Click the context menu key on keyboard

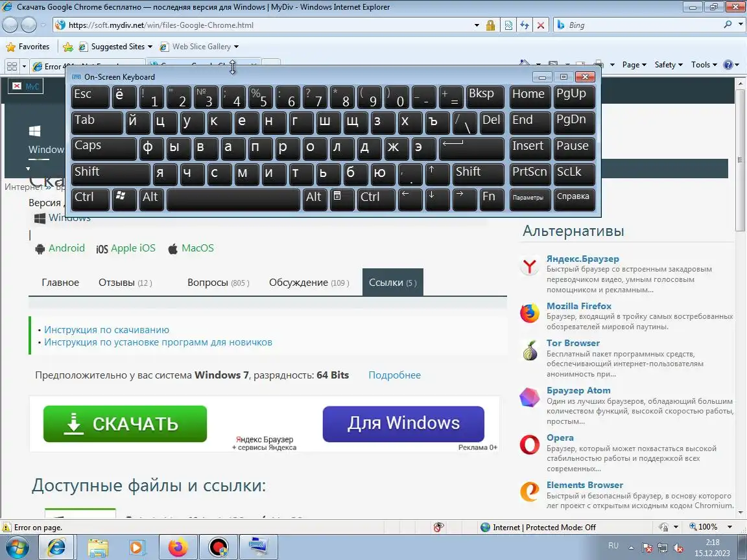tap(342, 199)
